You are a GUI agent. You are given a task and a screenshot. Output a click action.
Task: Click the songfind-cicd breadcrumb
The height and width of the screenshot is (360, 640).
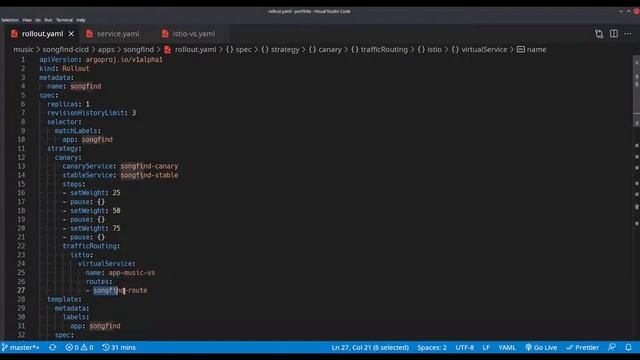pos(65,49)
